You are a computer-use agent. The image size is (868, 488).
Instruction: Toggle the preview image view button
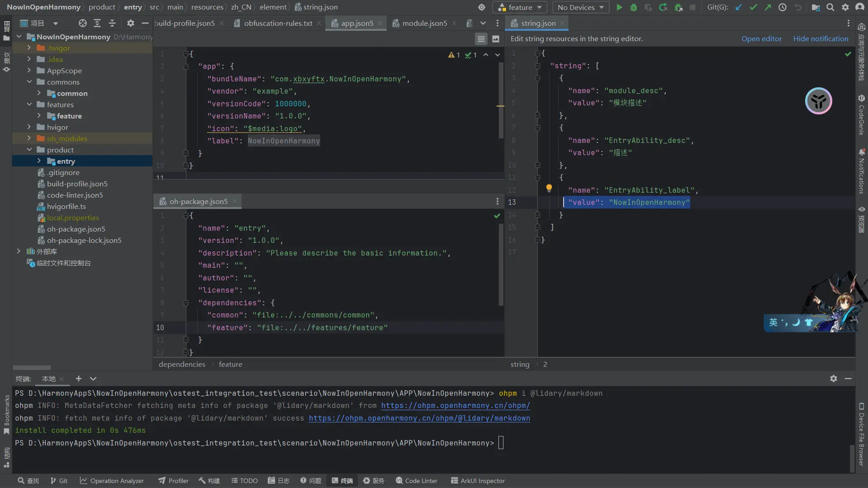pyautogui.click(x=496, y=39)
